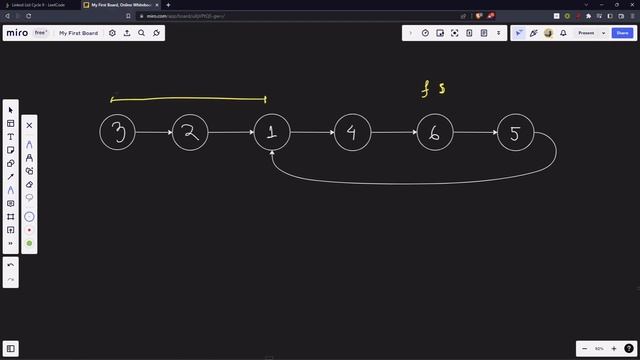Screen dimensions: 640x360
Task: Choose the highlighter in drawing submenu
Action: pyautogui.click(x=29, y=158)
